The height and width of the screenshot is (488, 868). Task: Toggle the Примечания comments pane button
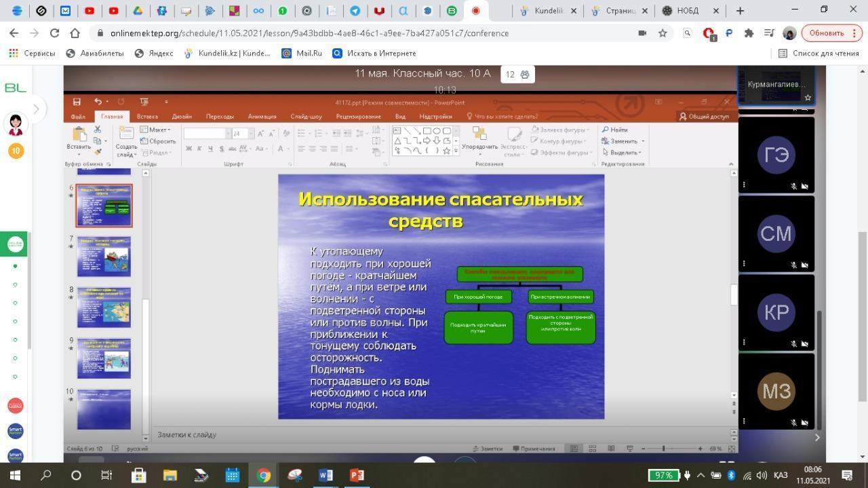pos(534,449)
